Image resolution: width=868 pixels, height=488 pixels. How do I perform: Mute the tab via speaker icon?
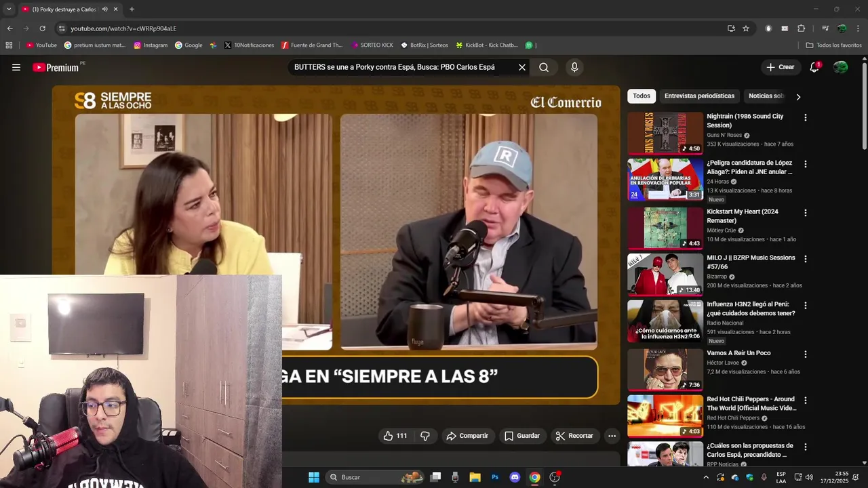(104, 9)
